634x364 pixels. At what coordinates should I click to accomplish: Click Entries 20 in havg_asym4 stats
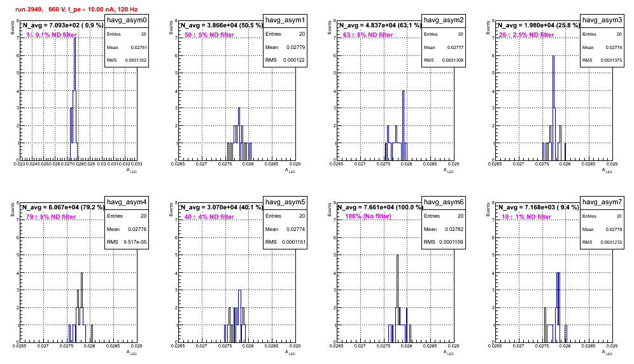[127, 216]
